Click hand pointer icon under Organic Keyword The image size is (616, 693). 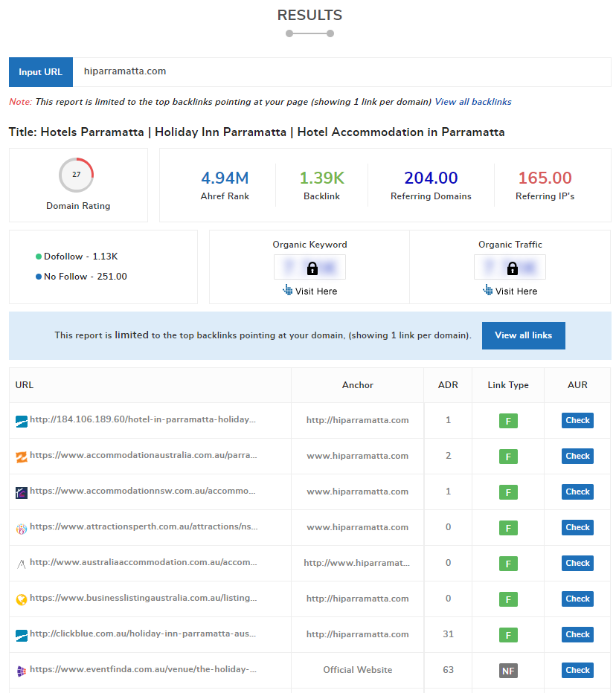287,290
